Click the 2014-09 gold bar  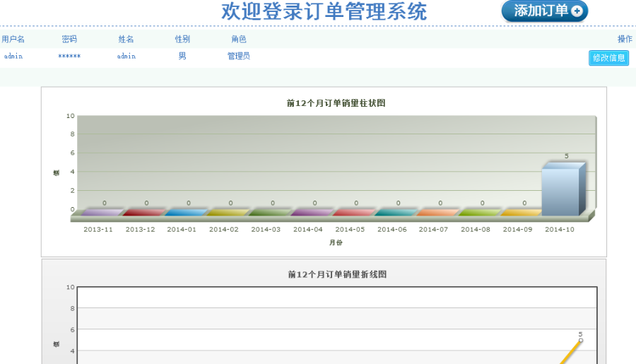point(522,212)
